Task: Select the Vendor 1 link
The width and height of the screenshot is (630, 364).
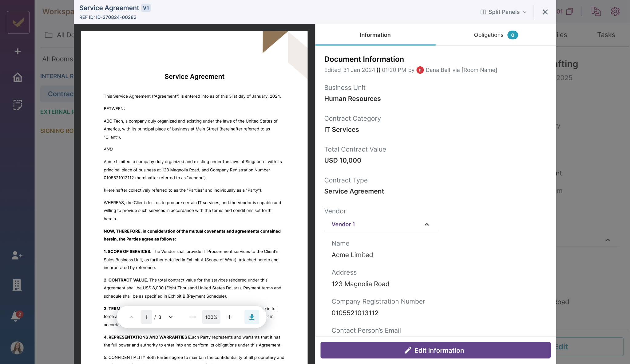Action: point(343,224)
